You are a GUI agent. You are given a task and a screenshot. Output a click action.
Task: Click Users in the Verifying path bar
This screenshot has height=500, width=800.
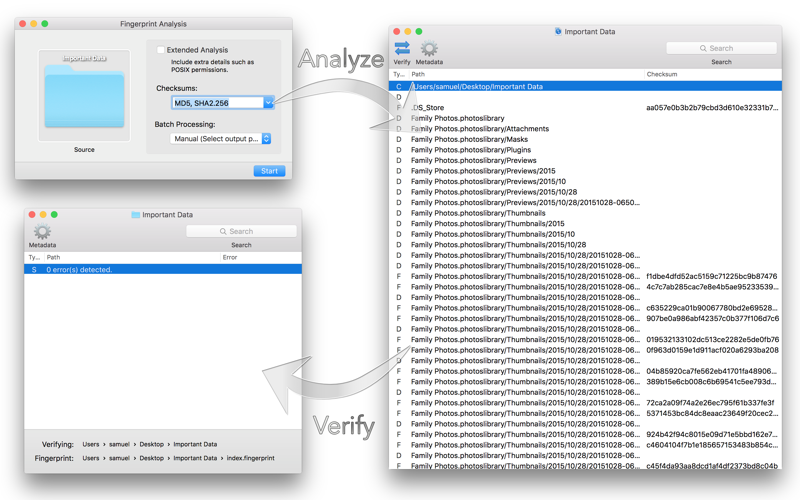pyautogui.click(x=91, y=444)
